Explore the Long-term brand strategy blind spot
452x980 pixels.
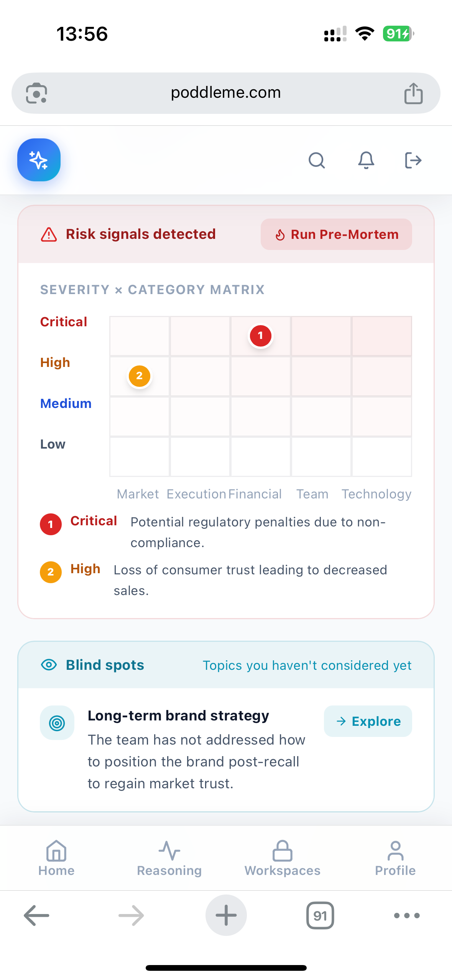click(368, 721)
